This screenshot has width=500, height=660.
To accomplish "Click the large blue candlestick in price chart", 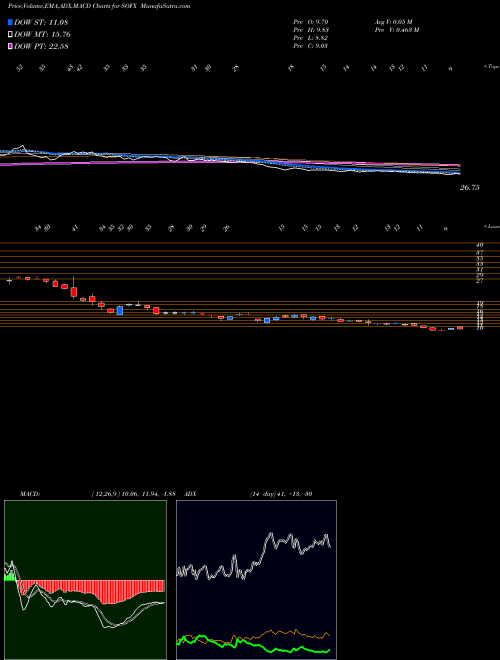I will click(120, 310).
